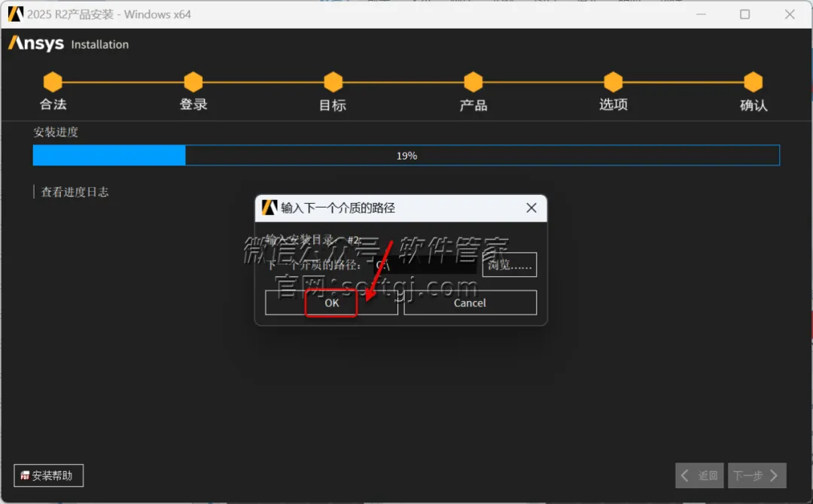Screen dimensions: 813x504
Task: Select the 选项 step hexagon
Action: (x=614, y=82)
